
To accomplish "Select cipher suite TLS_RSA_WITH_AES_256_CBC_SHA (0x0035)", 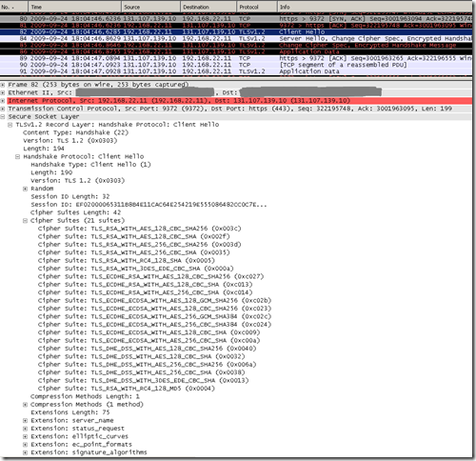I will (x=134, y=252).
